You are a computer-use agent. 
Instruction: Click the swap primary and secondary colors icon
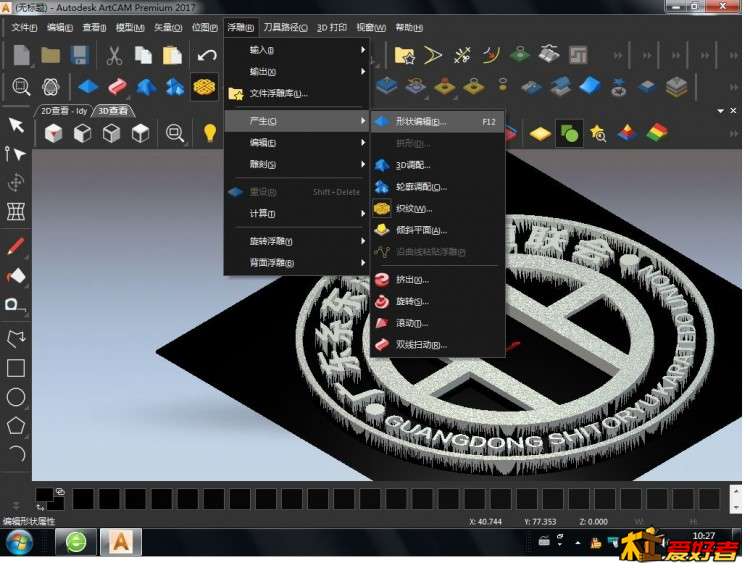click(40, 507)
